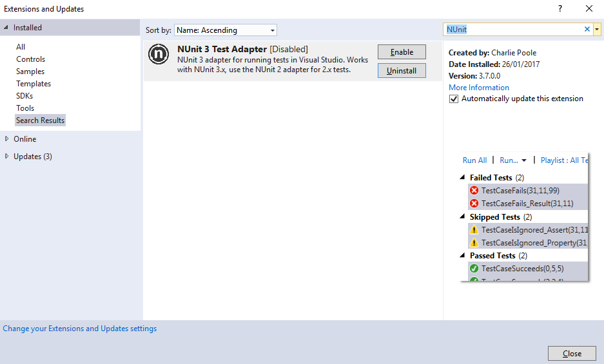This screenshot has width=604, height=364.
Task: Toggle Automatically update this extension checkbox
Action: pyautogui.click(x=454, y=99)
